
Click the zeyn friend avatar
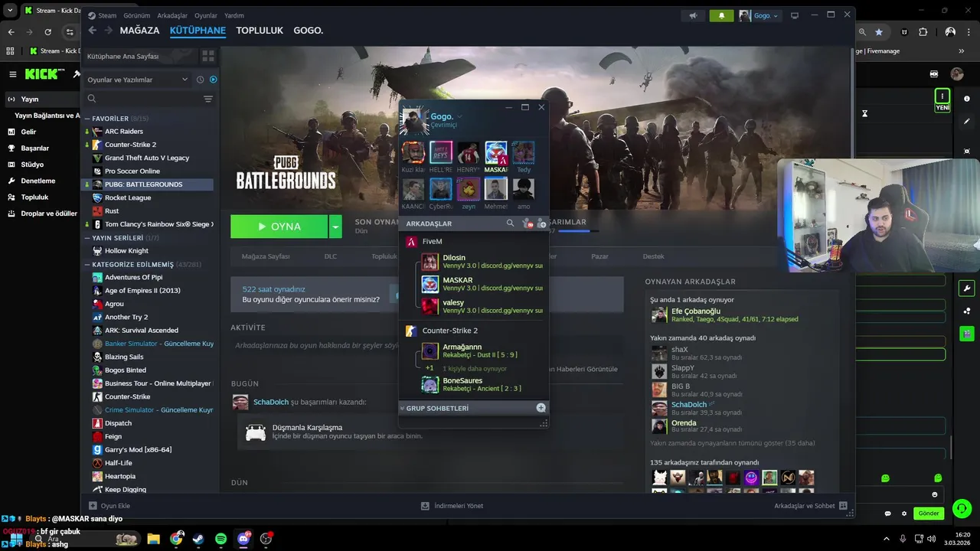point(468,188)
